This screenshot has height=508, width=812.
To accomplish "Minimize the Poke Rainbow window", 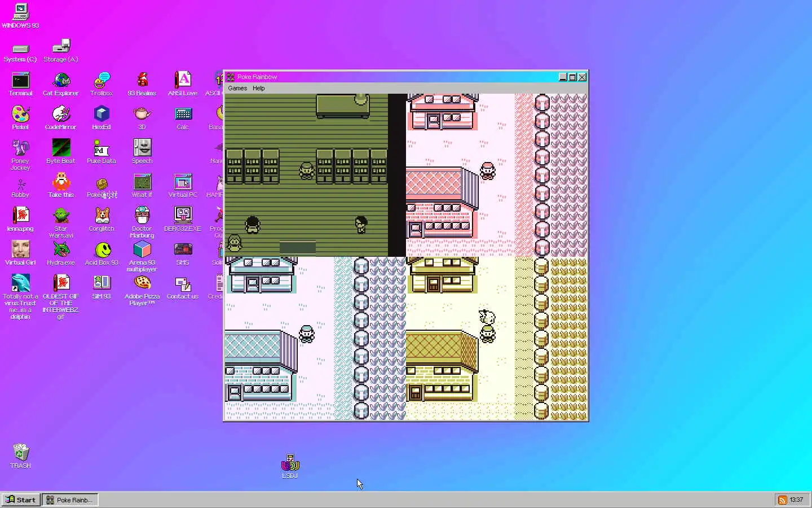I will pos(563,77).
